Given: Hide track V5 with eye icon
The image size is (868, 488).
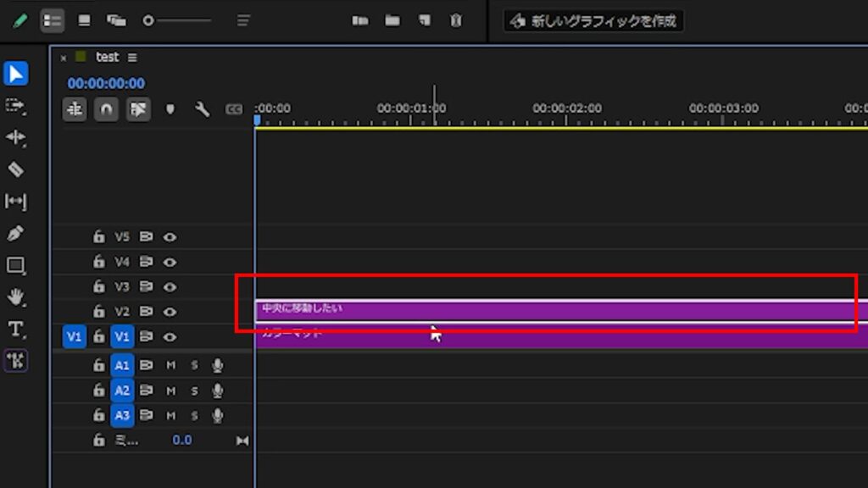Looking at the screenshot, I should (x=170, y=237).
